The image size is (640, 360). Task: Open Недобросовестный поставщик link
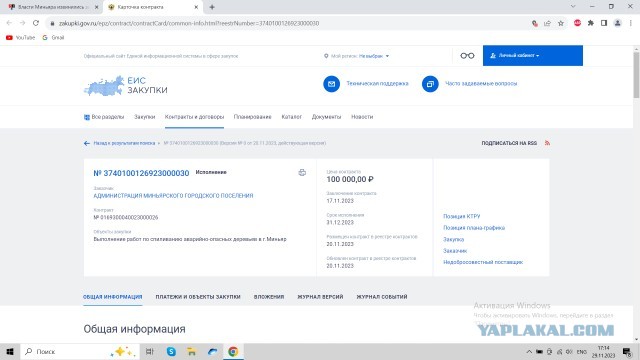pos(483,262)
